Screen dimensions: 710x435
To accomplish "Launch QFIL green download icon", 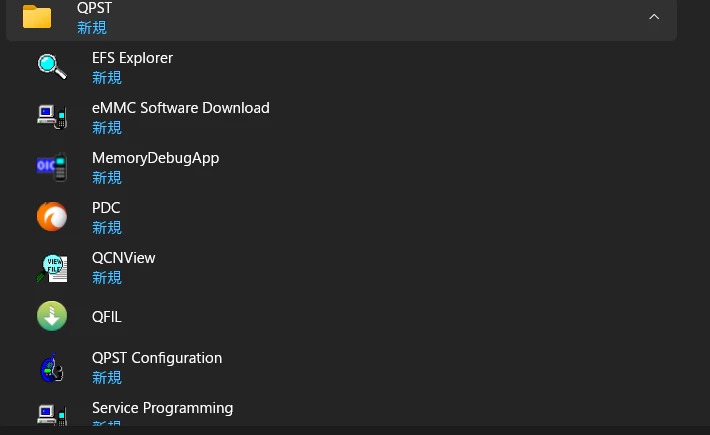I will point(52,316).
